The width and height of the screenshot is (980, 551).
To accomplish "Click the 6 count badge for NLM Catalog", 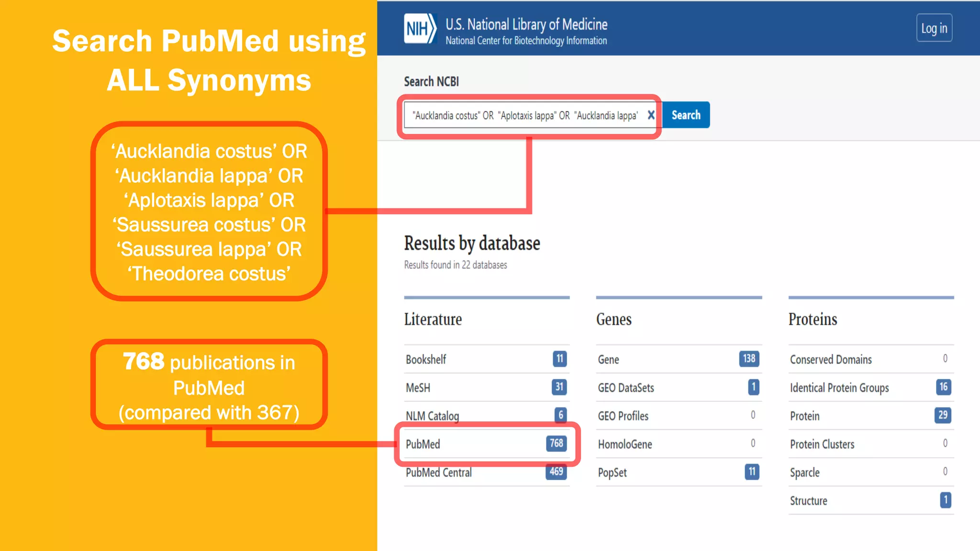I will click(x=561, y=415).
